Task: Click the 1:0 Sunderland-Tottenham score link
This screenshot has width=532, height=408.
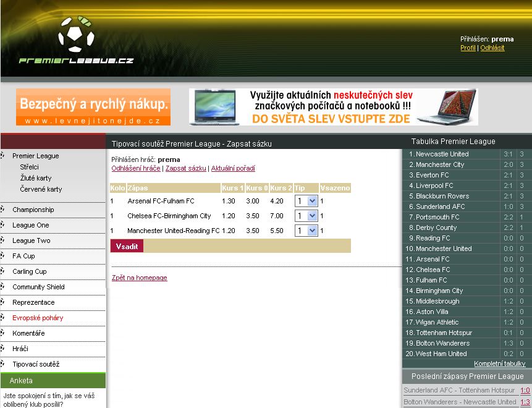Action: 525,390
